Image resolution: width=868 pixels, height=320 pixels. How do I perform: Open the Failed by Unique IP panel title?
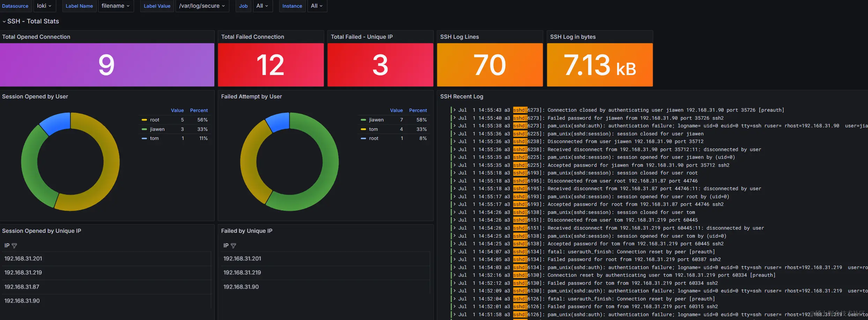pos(247,231)
